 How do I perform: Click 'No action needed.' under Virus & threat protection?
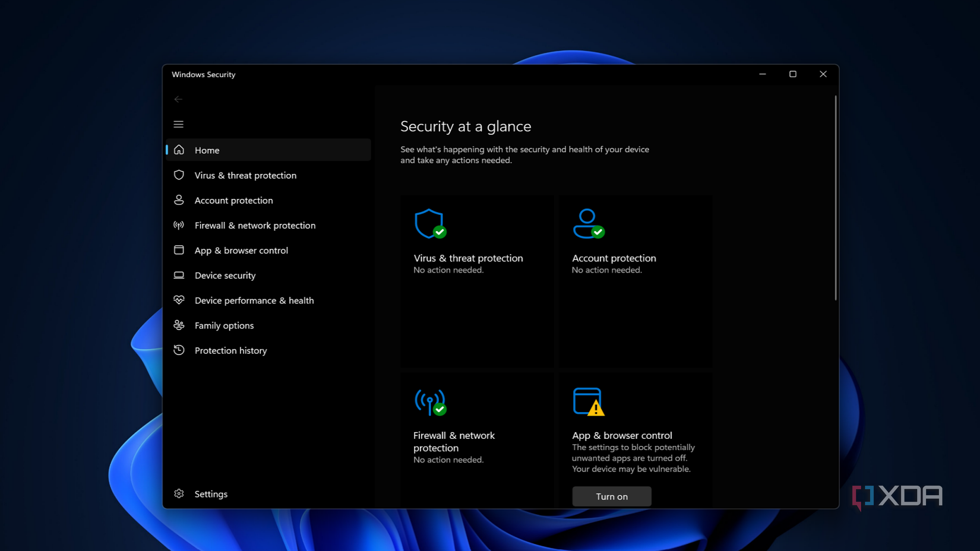pyautogui.click(x=448, y=270)
